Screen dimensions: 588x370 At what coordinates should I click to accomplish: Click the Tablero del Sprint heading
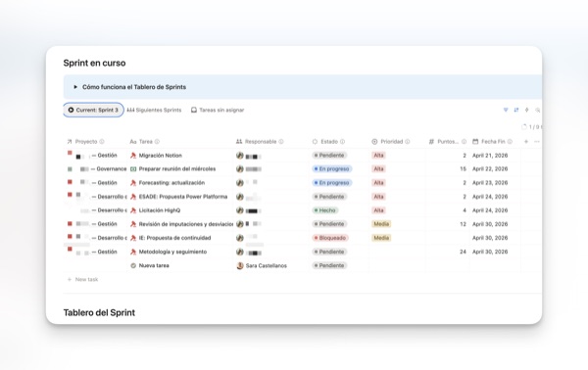click(x=99, y=312)
